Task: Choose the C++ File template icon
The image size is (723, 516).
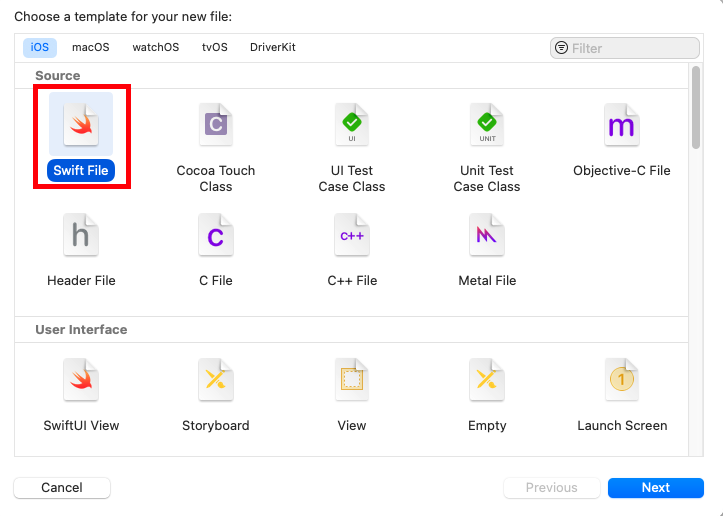Action: (352, 235)
